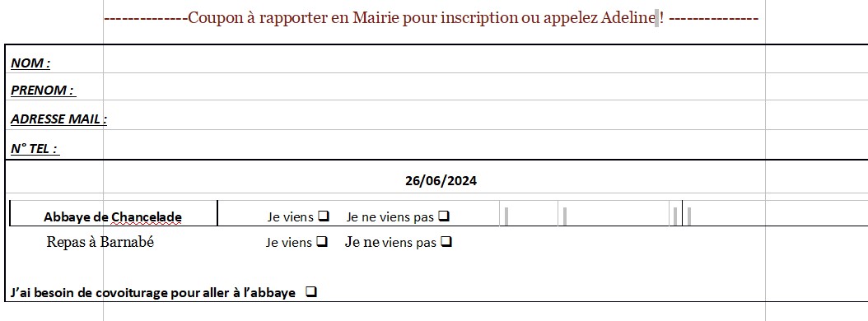The image size is (868, 321).
Task: Click the blank field beside N° TEL
Action: tap(434, 145)
